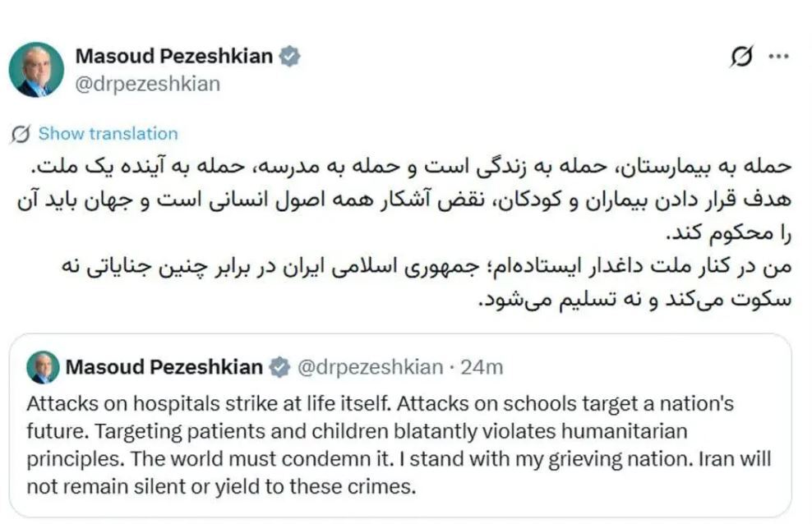Open the Grok icon beside the more menu
Viewport: 812px width, 524px height.
pyautogui.click(x=741, y=57)
